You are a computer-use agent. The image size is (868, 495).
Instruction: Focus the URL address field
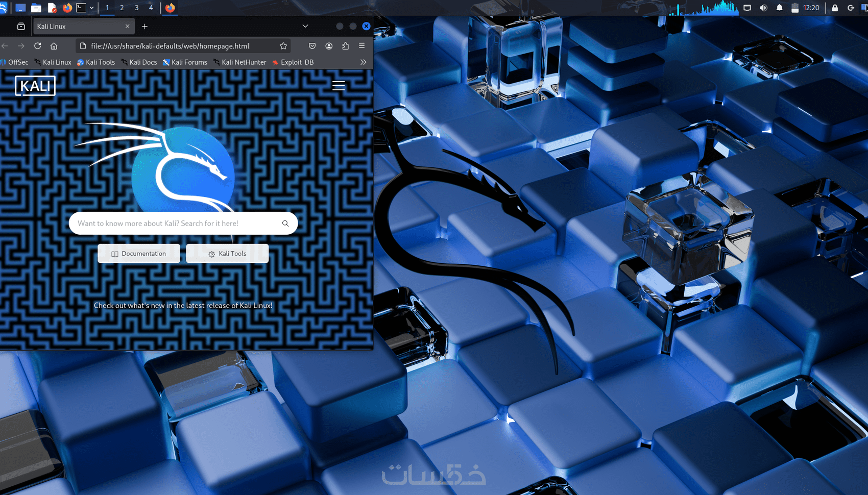click(182, 46)
